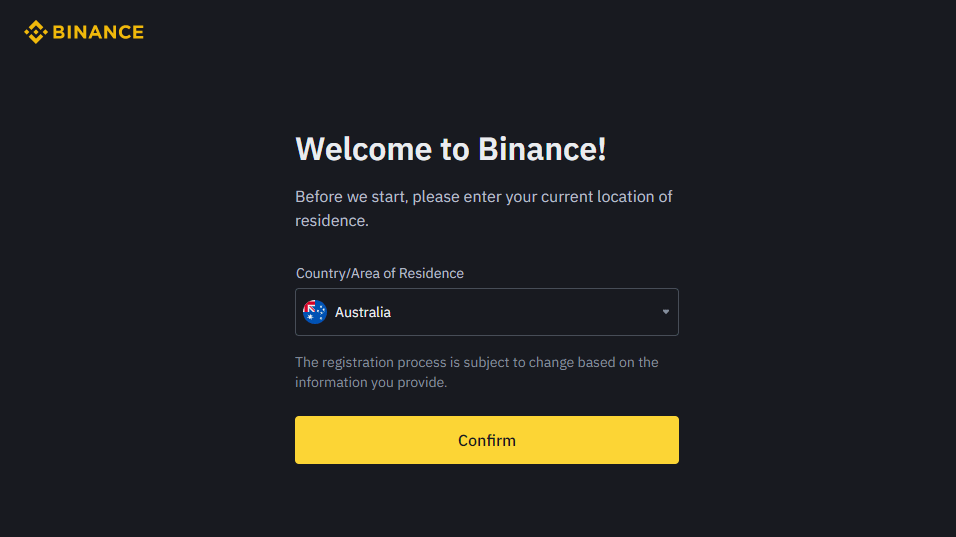The image size is (956, 537).
Task: Click the small caret arrow in the country field
Action: [x=666, y=312]
